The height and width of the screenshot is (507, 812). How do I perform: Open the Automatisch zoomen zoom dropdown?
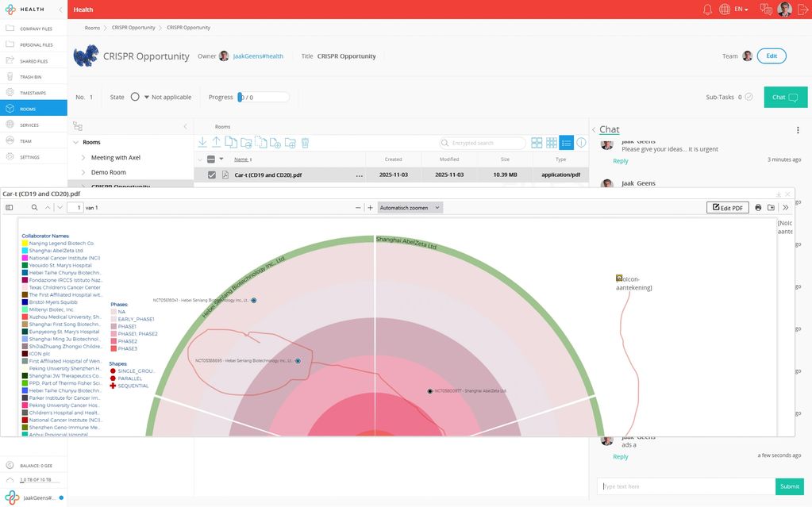tap(410, 208)
